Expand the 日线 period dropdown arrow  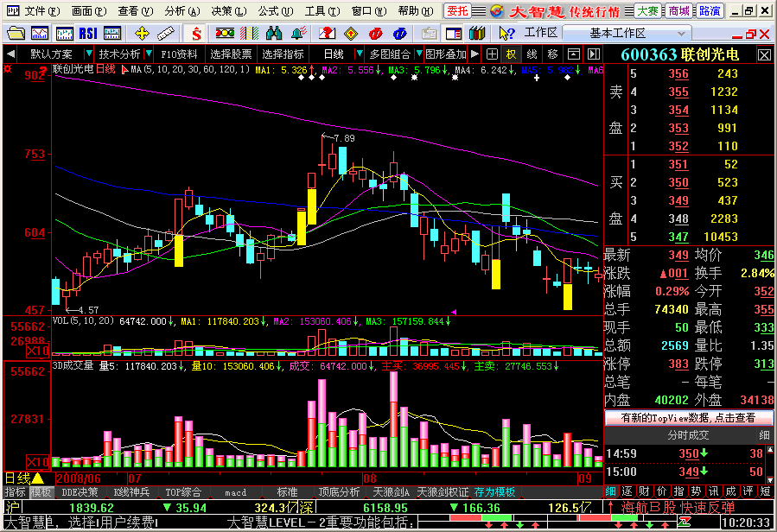coord(360,54)
